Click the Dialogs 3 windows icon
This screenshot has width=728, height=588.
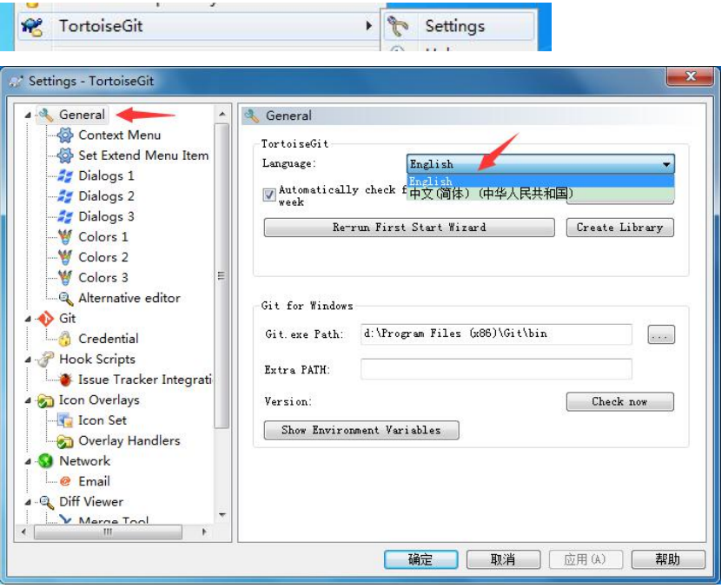coord(65,217)
